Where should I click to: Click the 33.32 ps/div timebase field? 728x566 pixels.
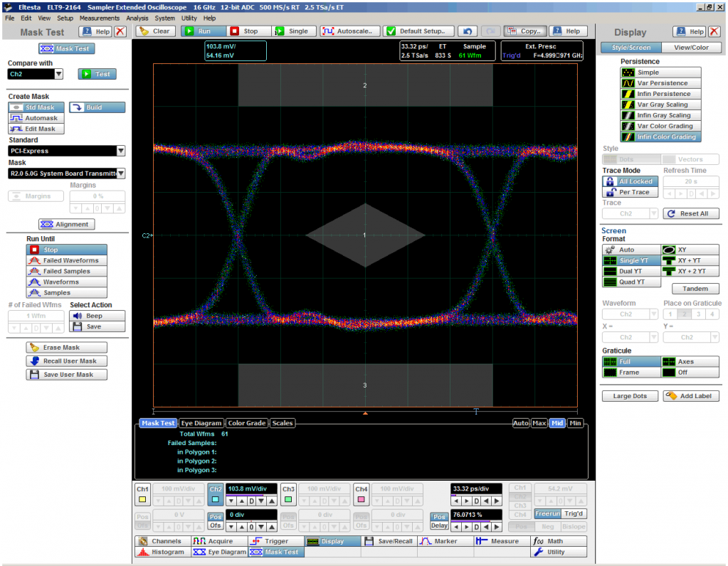[476, 489]
